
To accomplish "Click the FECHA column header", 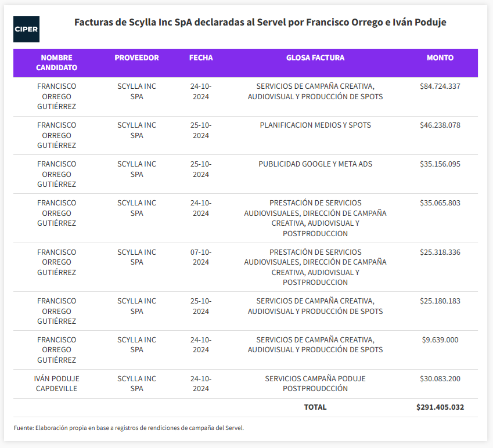I will point(201,58).
